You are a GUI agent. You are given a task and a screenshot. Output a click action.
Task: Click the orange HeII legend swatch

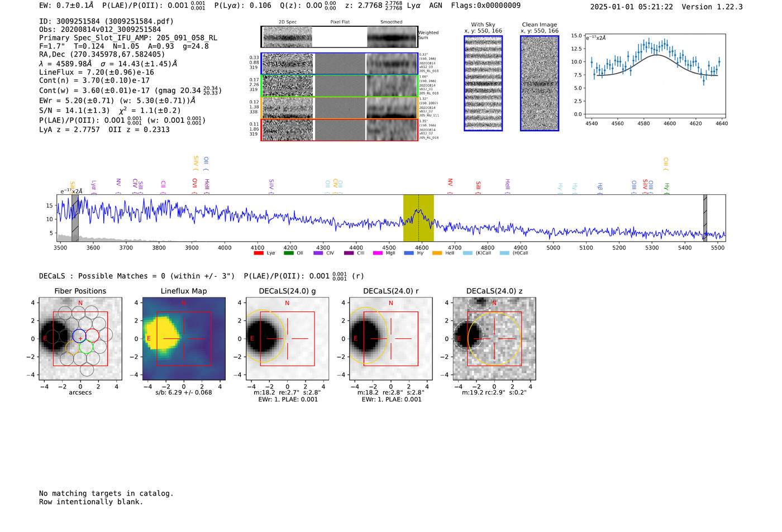[437, 253]
